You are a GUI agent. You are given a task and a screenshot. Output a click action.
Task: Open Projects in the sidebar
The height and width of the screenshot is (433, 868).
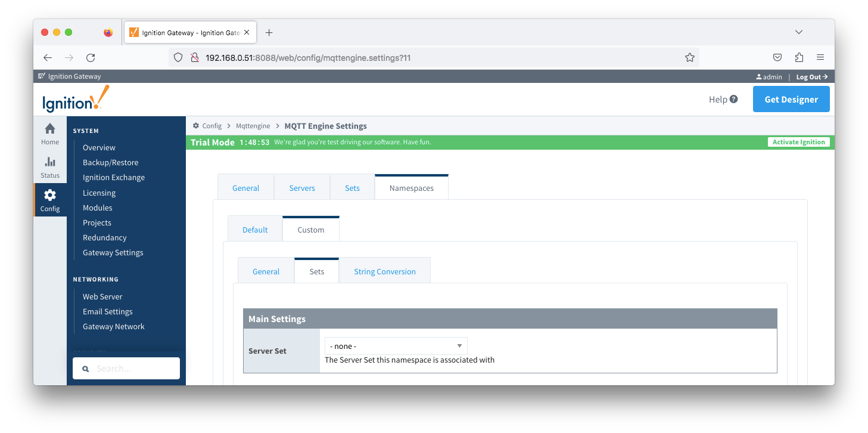(x=97, y=222)
